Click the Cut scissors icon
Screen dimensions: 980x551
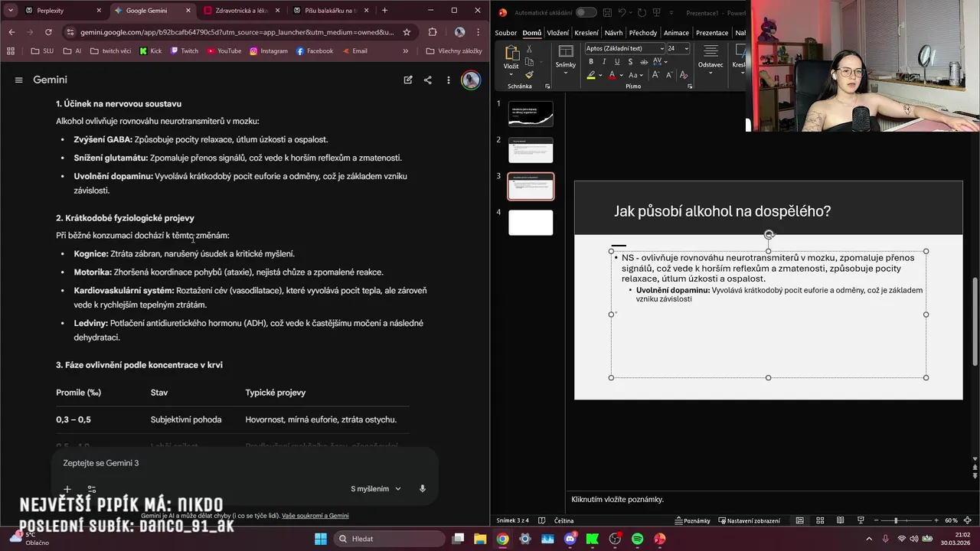(529, 49)
